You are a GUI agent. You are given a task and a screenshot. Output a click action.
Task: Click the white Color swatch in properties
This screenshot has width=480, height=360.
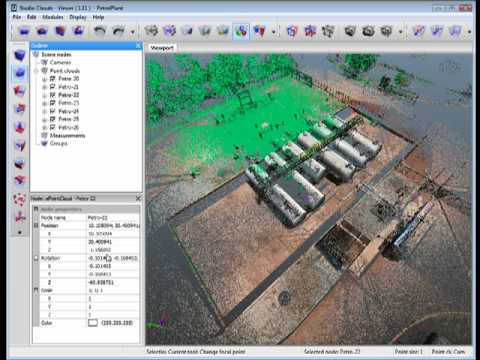[93, 323]
